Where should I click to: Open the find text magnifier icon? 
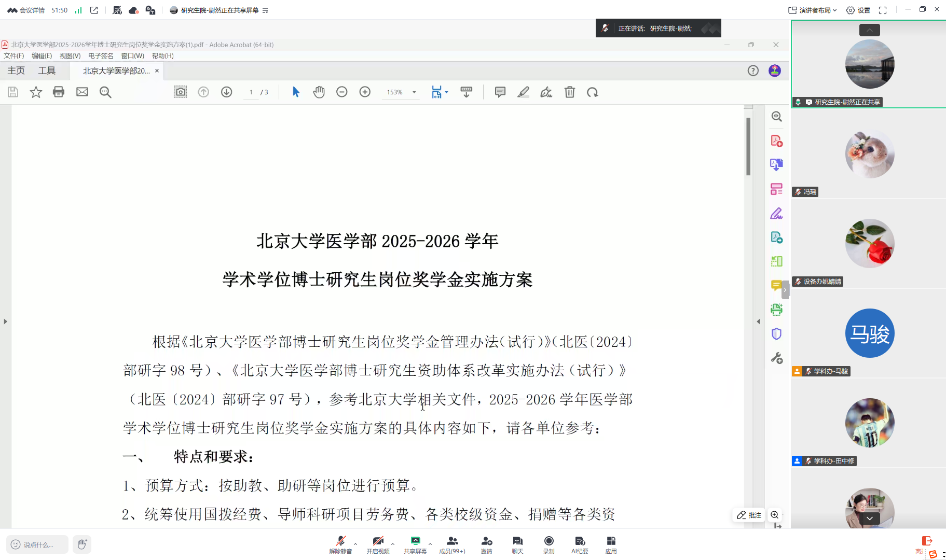click(105, 92)
